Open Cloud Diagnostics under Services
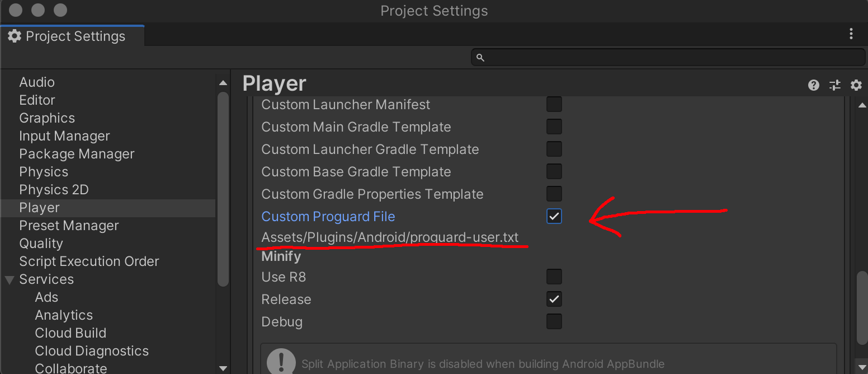The image size is (868, 374). coord(92,351)
